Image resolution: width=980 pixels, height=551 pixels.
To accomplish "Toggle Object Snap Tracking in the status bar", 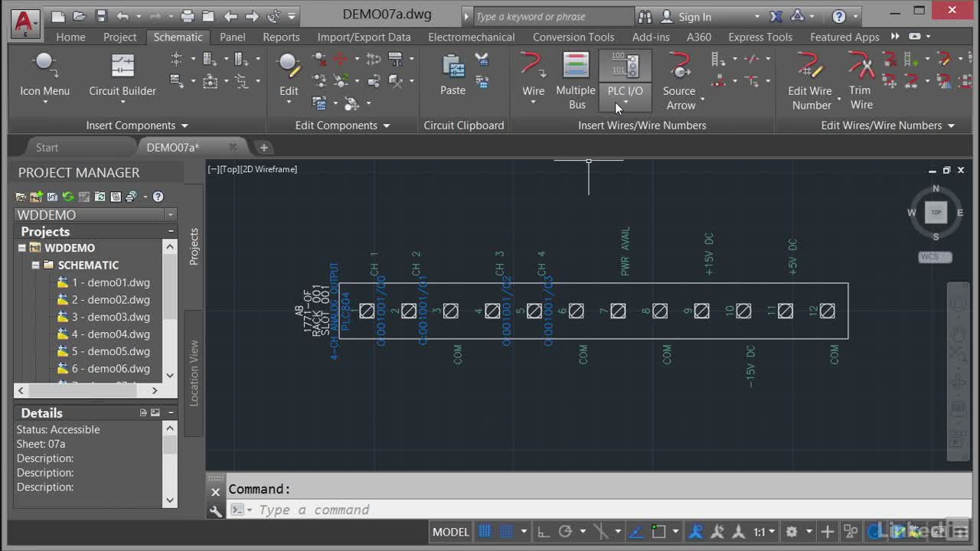I will pos(637,531).
